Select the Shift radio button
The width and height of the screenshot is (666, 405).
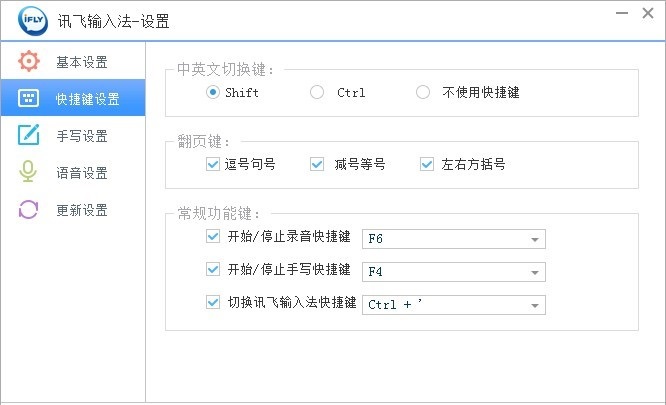pos(212,93)
